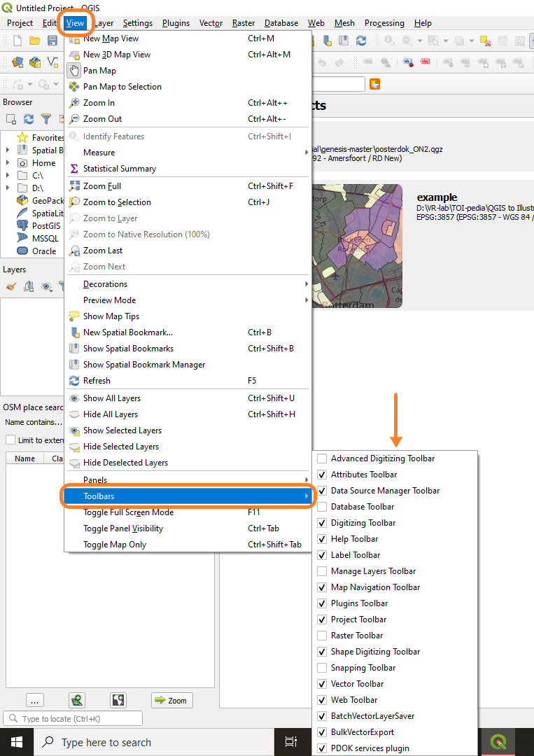Click the Open Project folder icon

click(35, 41)
